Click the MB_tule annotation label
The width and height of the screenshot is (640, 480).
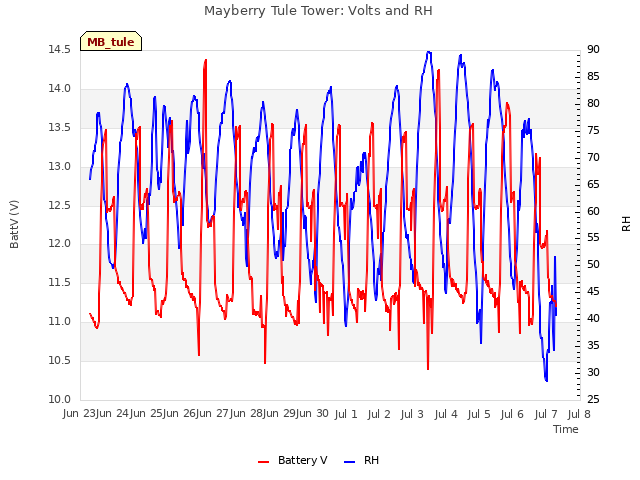(111, 42)
